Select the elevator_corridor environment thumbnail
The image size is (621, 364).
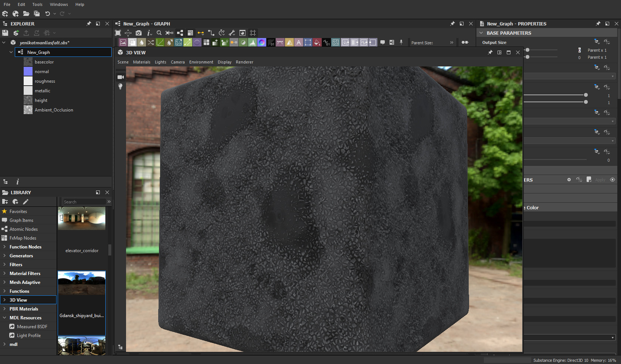81,218
